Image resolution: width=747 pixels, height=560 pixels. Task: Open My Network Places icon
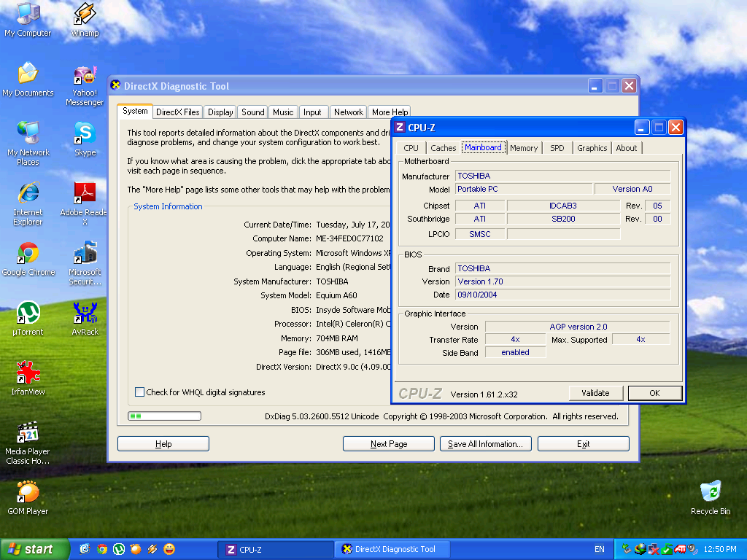(x=28, y=143)
